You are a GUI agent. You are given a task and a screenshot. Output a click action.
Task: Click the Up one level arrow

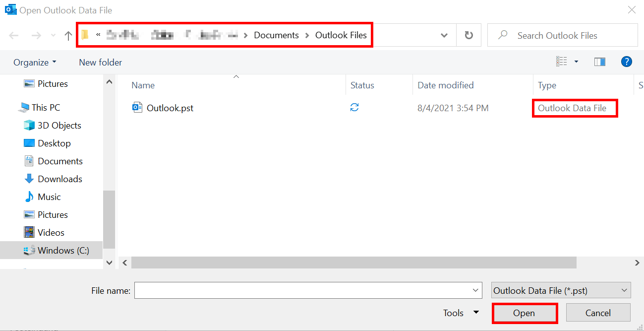68,35
